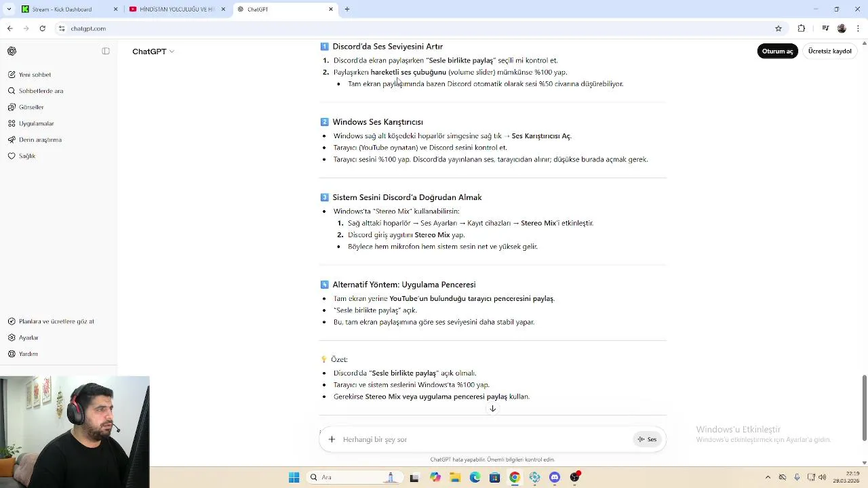Click the Chrome icon in the taskbar

[515, 478]
